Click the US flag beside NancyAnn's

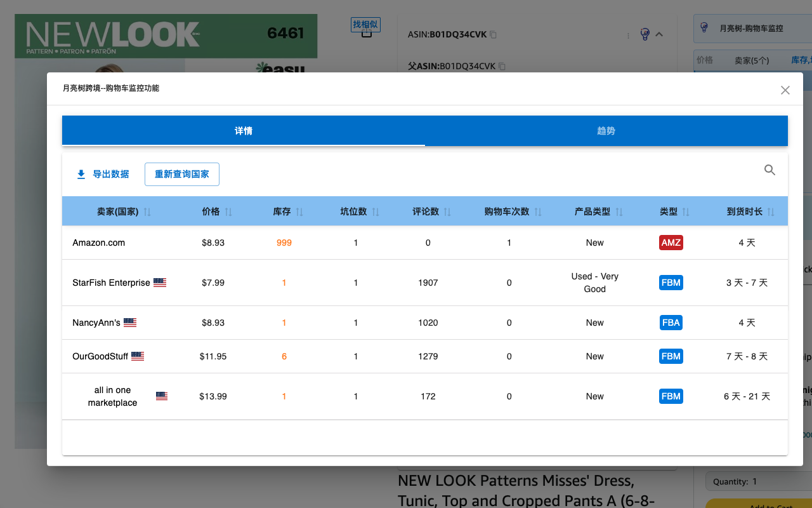coord(130,322)
